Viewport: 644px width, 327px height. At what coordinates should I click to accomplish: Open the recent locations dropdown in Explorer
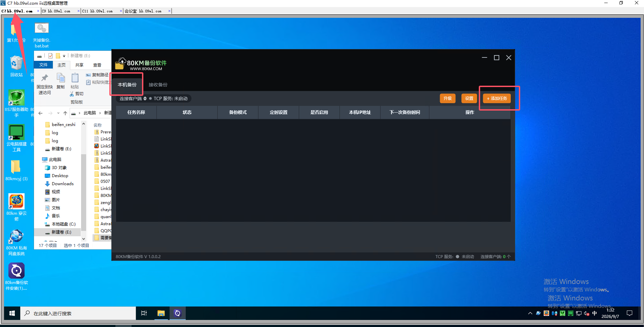pyautogui.click(x=58, y=113)
